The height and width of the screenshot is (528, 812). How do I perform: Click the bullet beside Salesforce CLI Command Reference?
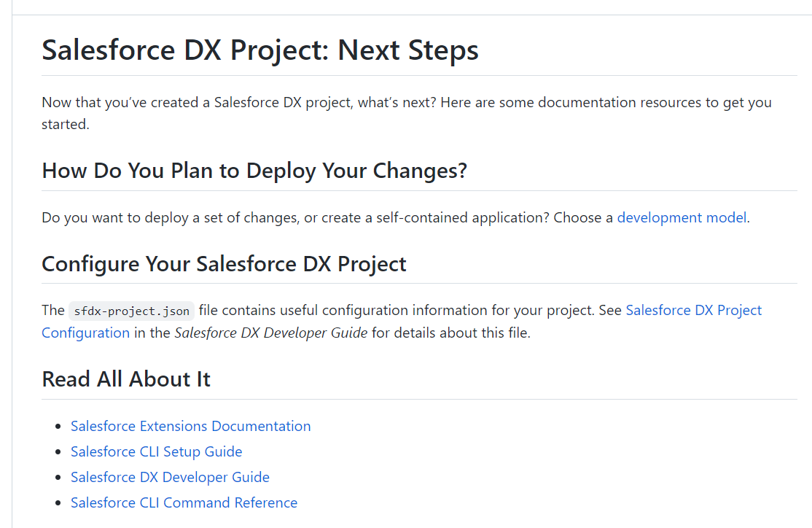click(58, 503)
